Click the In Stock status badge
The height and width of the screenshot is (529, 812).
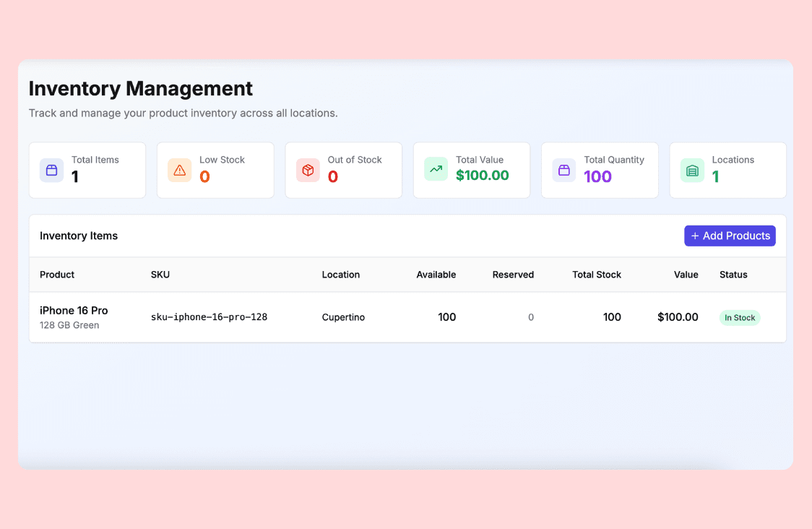coord(740,317)
